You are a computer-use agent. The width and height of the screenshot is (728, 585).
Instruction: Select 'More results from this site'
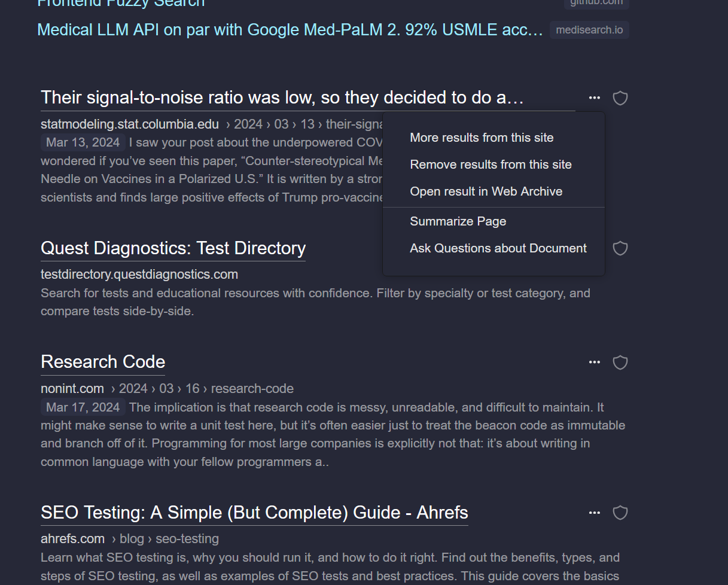pyautogui.click(x=482, y=138)
